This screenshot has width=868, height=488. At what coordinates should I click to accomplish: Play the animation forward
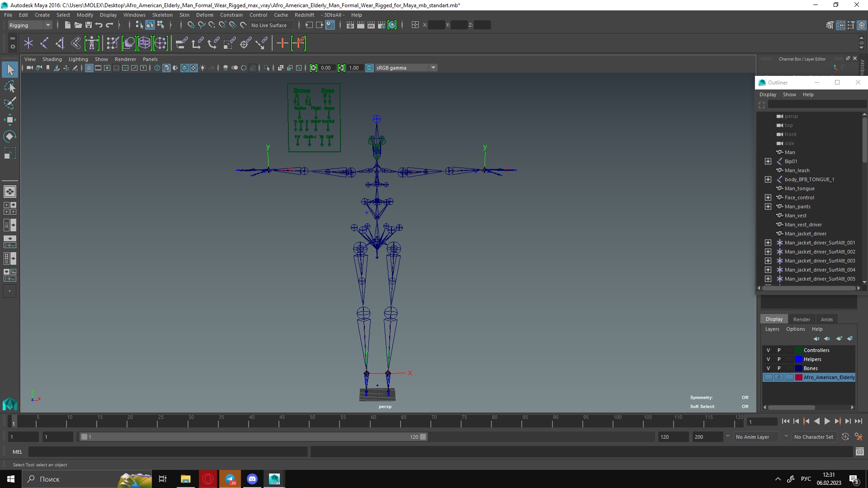(x=827, y=421)
